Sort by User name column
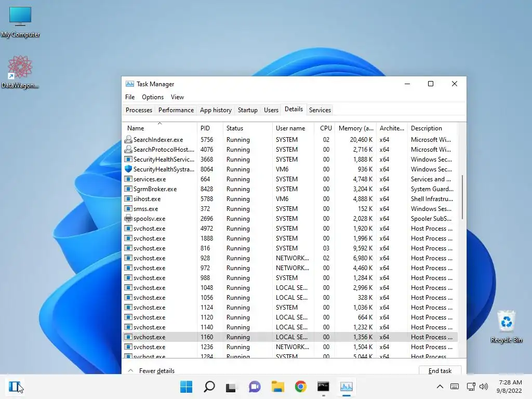Viewport: 532px width, 399px height. [293, 128]
